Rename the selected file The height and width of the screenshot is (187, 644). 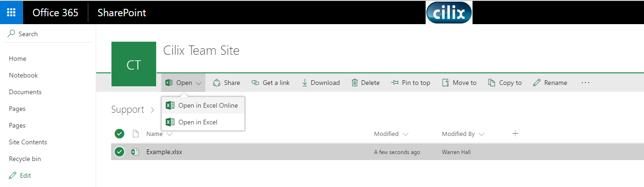click(x=550, y=83)
